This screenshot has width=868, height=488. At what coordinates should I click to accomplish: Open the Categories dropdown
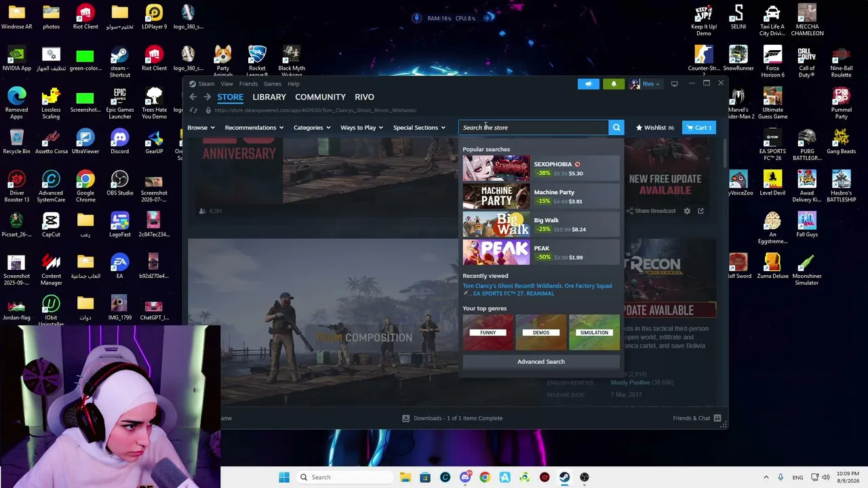[x=312, y=127]
